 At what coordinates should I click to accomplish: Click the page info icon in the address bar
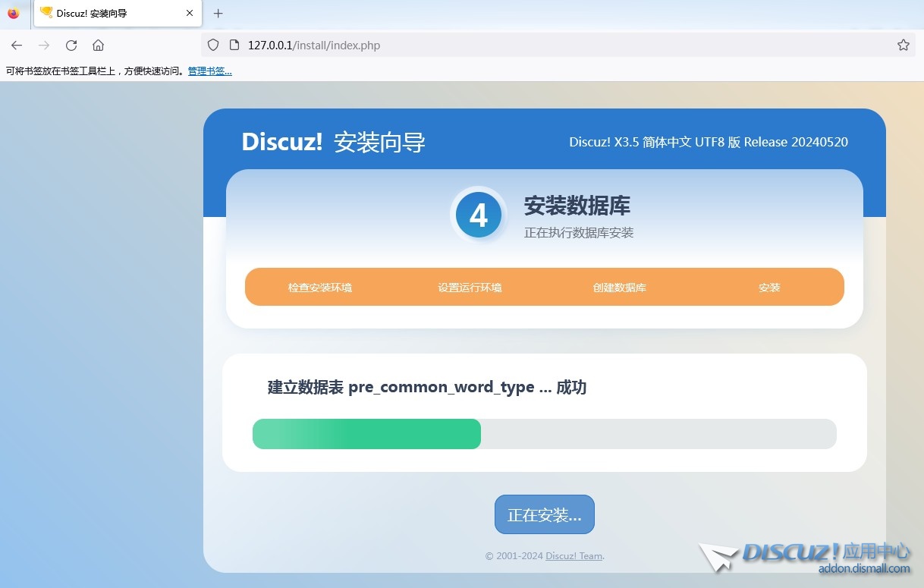pyautogui.click(x=234, y=46)
